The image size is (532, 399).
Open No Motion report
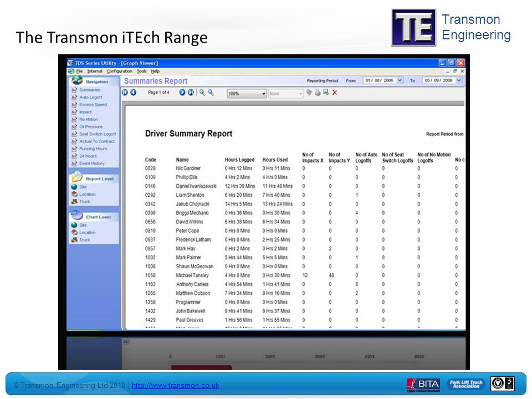(89, 120)
